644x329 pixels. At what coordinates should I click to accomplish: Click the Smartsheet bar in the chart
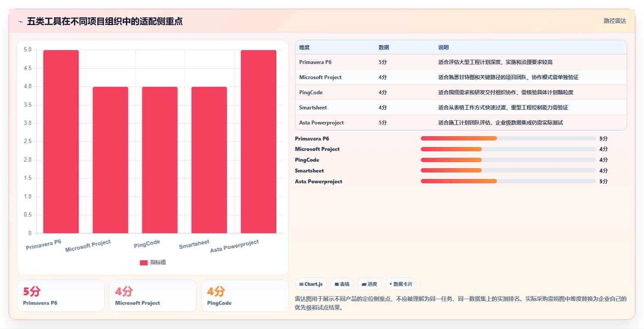[209, 160]
